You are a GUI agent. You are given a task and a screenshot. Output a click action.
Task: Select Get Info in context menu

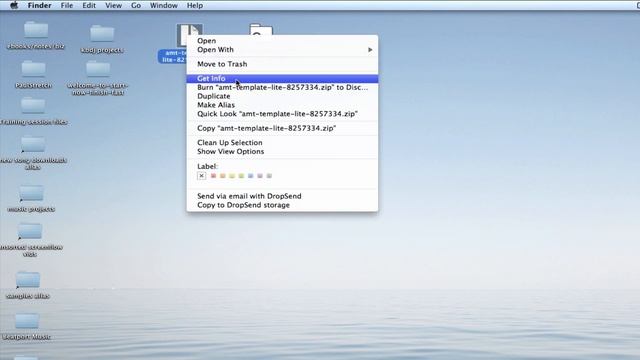coord(282,78)
